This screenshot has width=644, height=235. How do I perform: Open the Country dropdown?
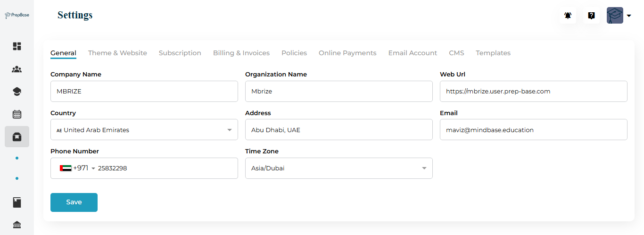tap(144, 130)
